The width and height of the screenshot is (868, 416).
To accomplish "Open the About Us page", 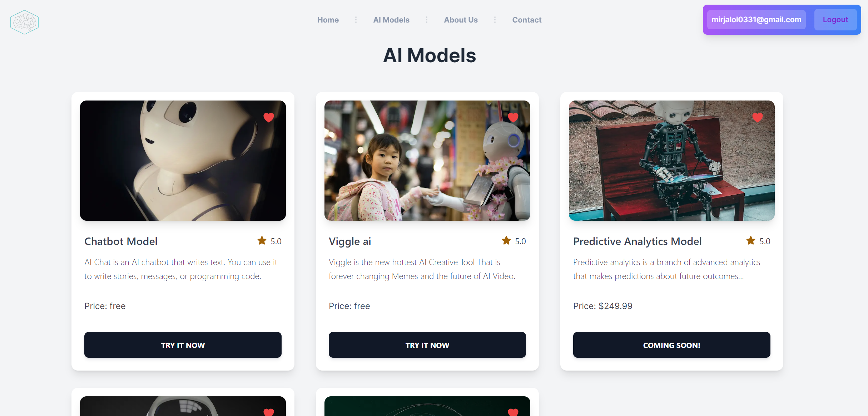I will point(461,20).
